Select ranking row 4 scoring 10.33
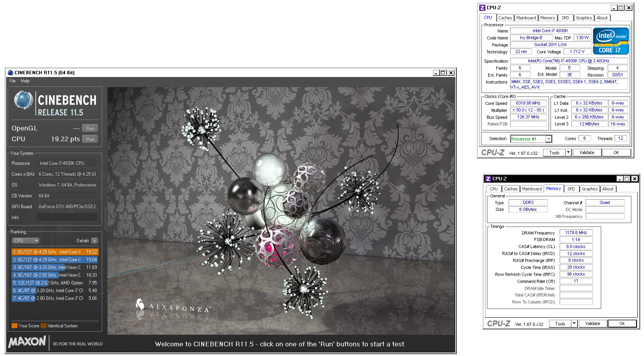Screen dimensions: 644x356 (x=55, y=275)
